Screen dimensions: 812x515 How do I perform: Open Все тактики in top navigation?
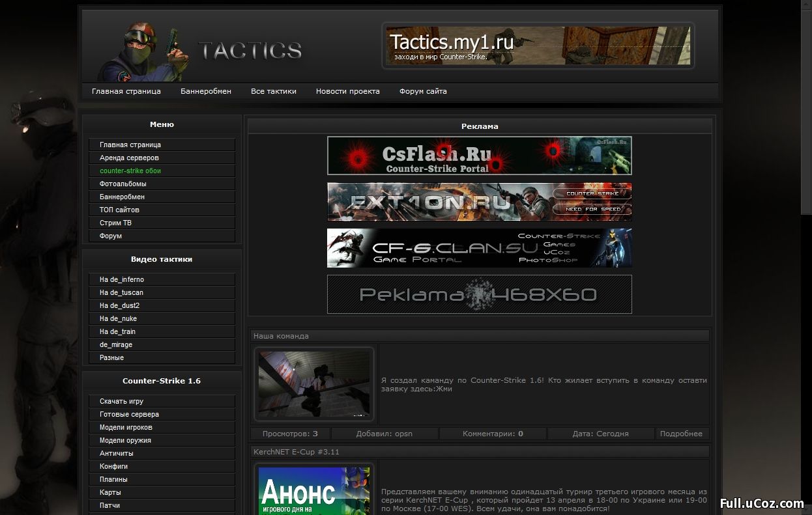274,91
